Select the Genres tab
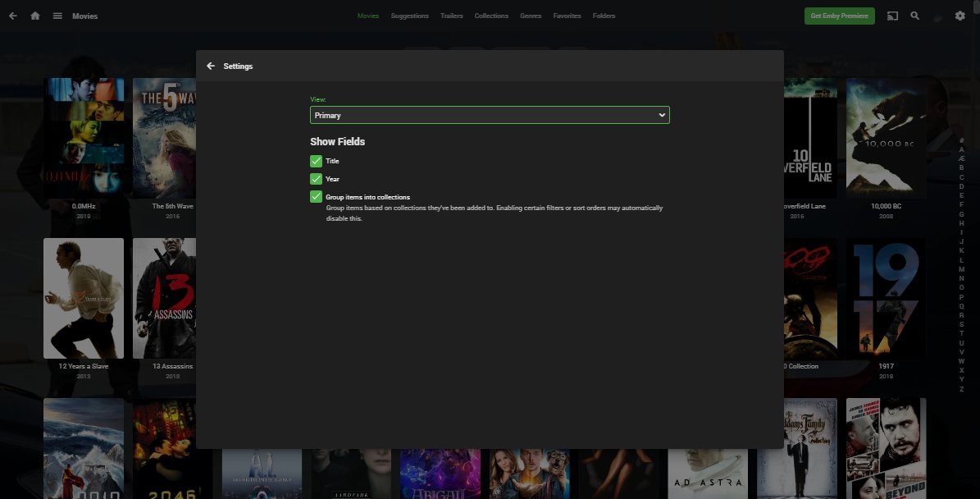Screen dimensions: 980x499 tap(531, 15)
